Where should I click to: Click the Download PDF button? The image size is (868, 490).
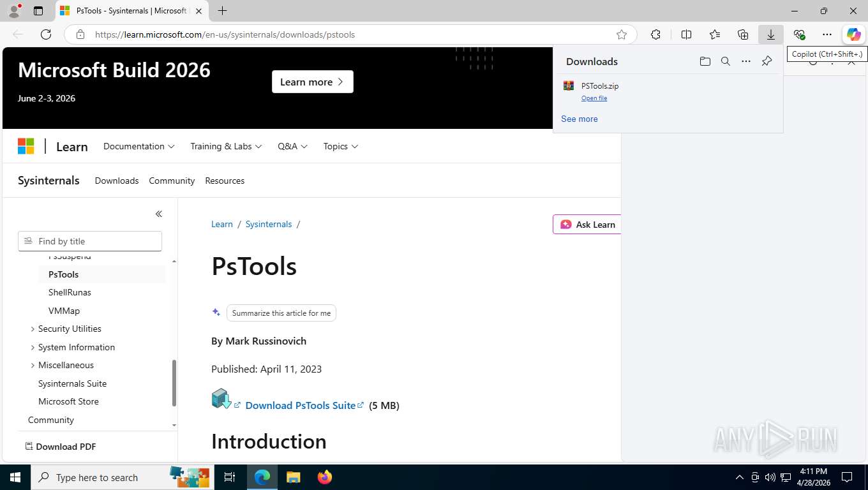click(61, 447)
